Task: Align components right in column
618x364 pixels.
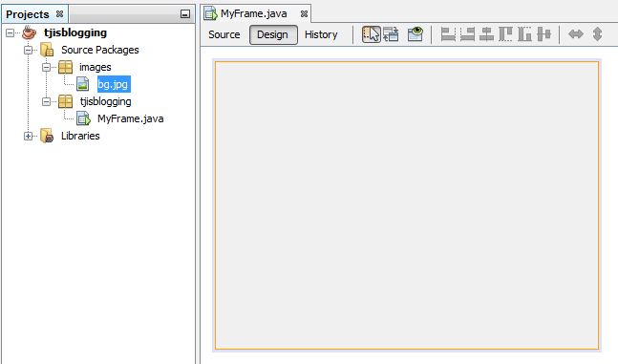Action: (x=467, y=34)
